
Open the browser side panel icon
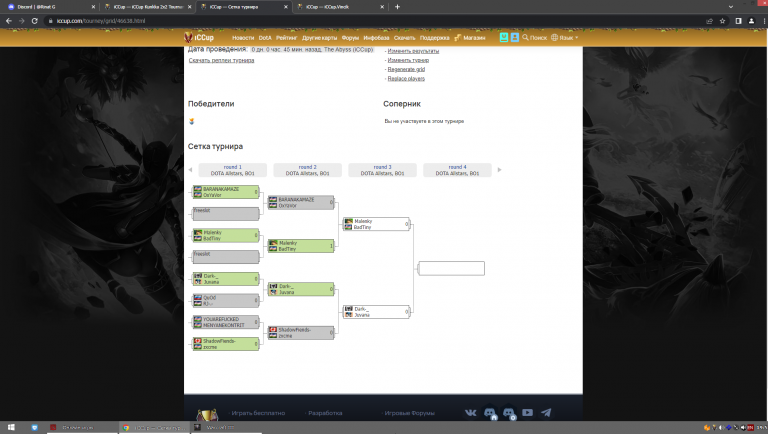click(x=738, y=21)
